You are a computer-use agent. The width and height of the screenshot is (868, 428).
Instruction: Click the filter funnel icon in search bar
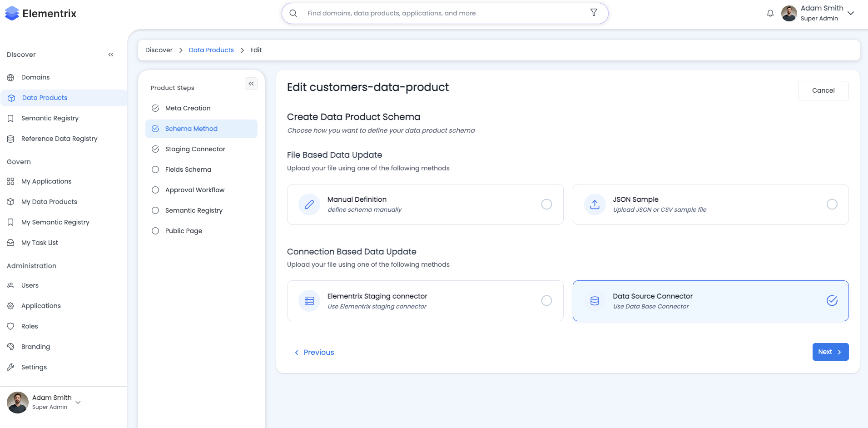[x=594, y=13]
